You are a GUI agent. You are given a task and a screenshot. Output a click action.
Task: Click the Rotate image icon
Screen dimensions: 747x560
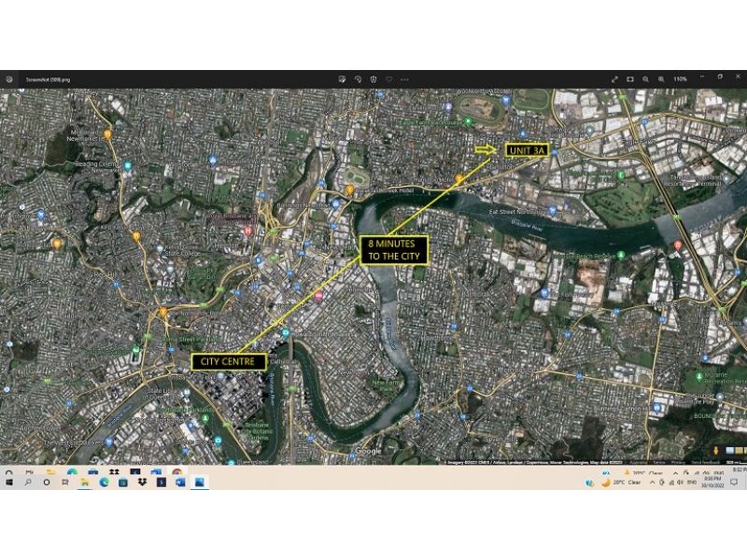point(358,79)
